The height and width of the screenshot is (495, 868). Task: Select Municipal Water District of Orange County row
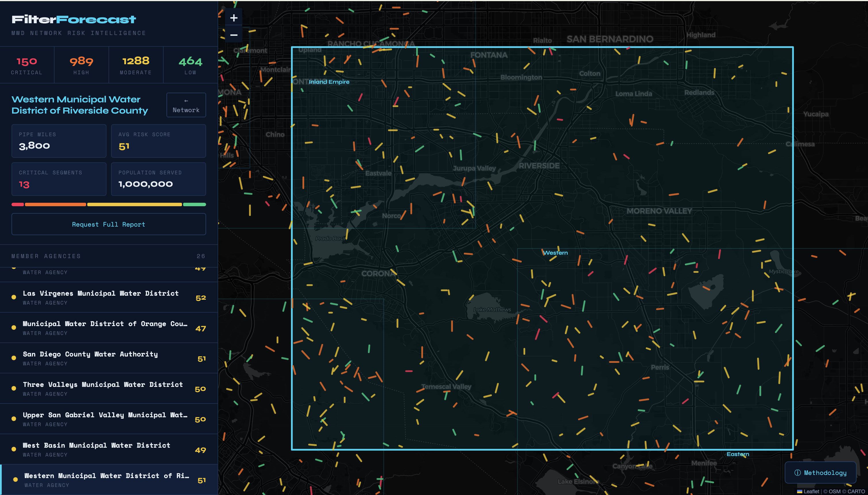click(x=108, y=328)
